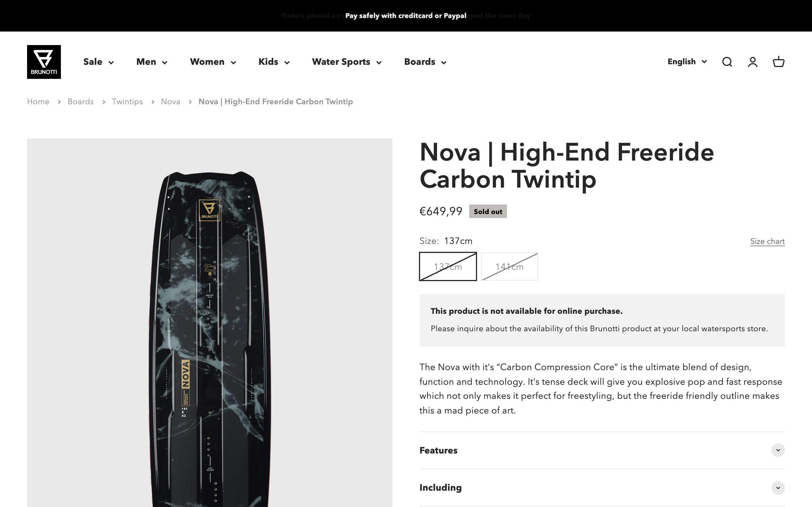Open the shopping basket icon
Viewport: 812px width, 507px height.
(x=778, y=62)
